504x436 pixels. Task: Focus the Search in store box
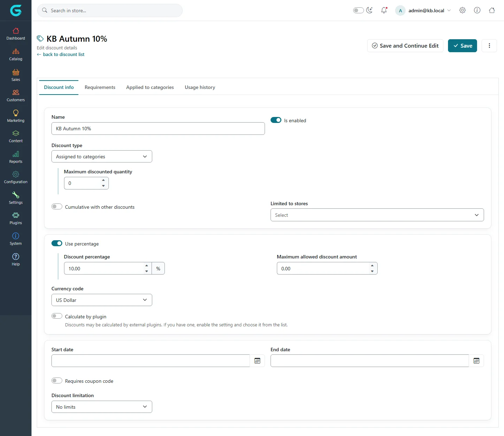tap(110, 11)
